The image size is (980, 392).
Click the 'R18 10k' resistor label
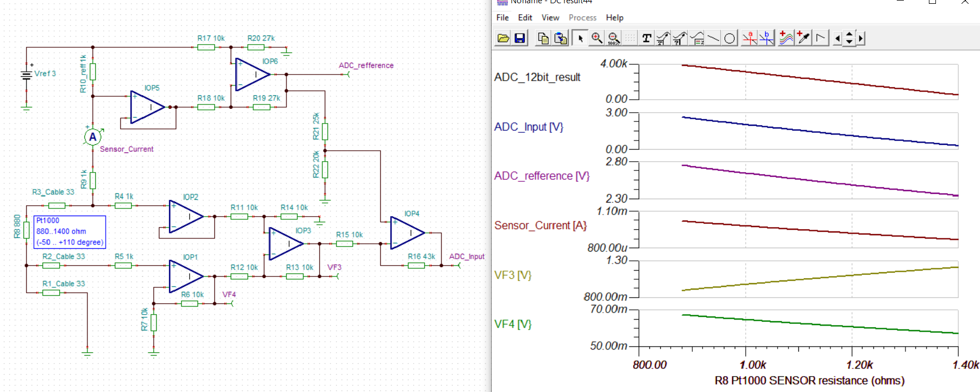pyautogui.click(x=211, y=98)
